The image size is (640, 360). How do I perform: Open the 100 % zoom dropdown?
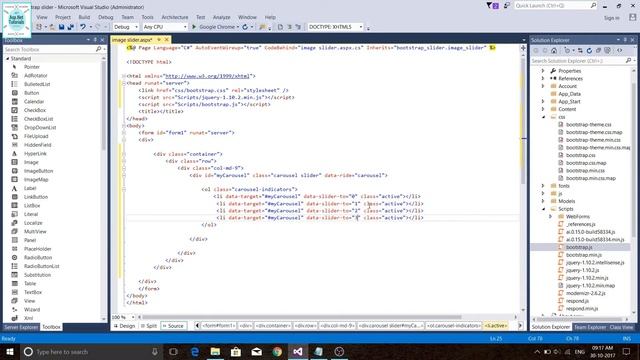click(133, 317)
